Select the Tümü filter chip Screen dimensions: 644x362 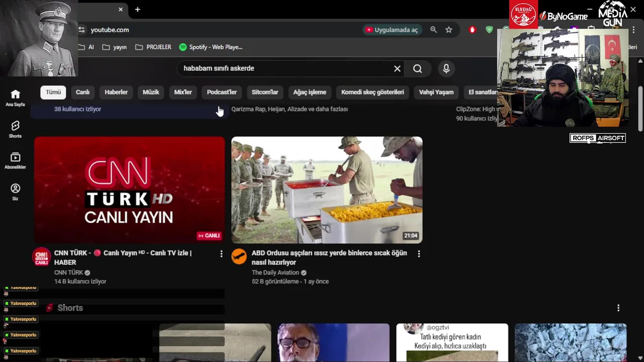(x=53, y=92)
